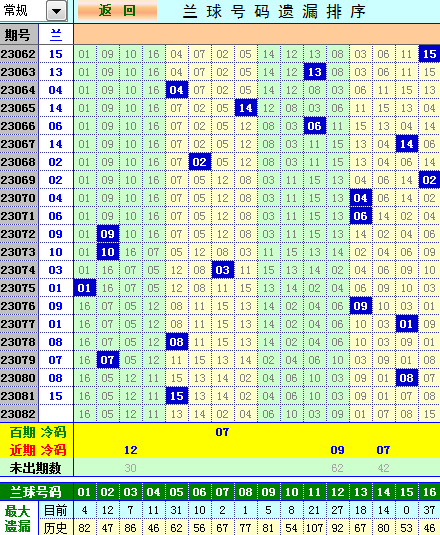Click the 近期 冷码 number 12
Screen dimensions: 440x535
click(131, 450)
